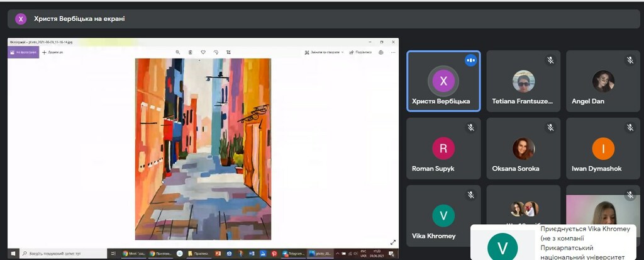Mark the photo as favorite with heart icon
This screenshot has height=260, width=644.
click(x=203, y=52)
